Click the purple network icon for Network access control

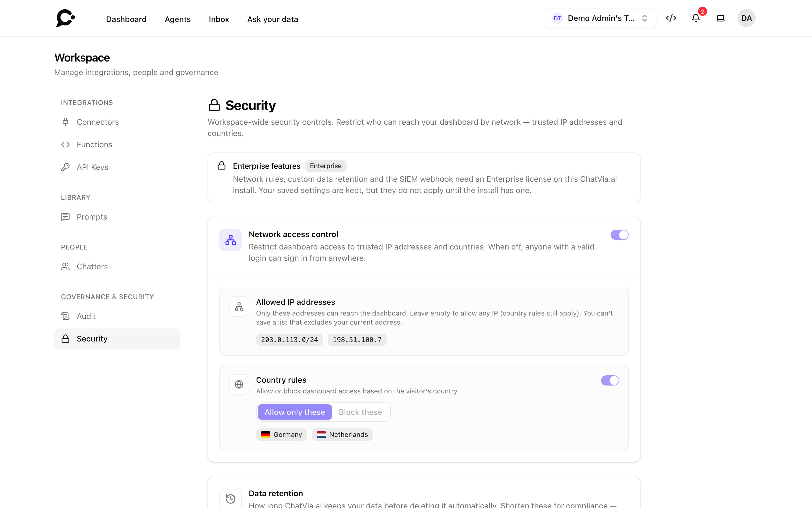(x=231, y=240)
